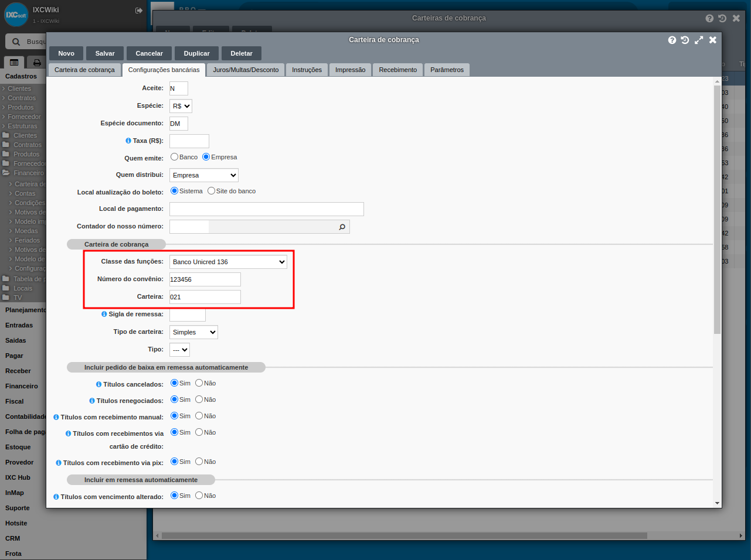Open the Tipo de carteira dropdown
The image size is (751, 560).
coord(193,332)
